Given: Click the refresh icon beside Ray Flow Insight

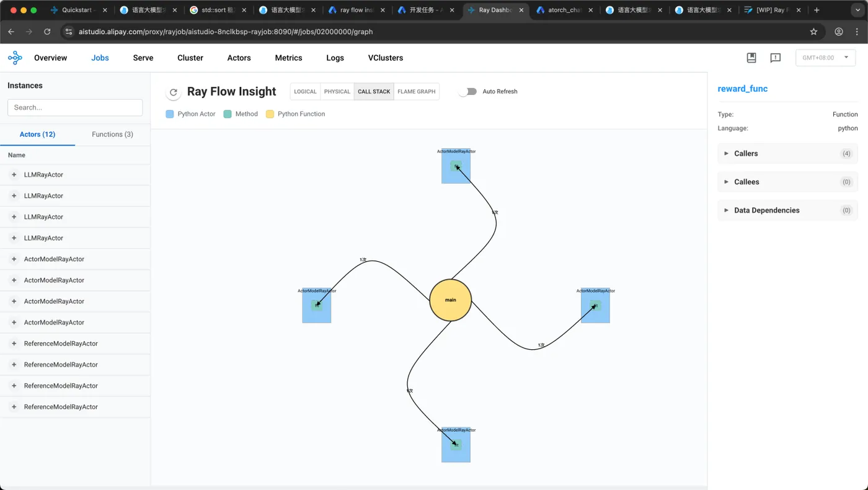Looking at the screenshot, I should point(174,92).
